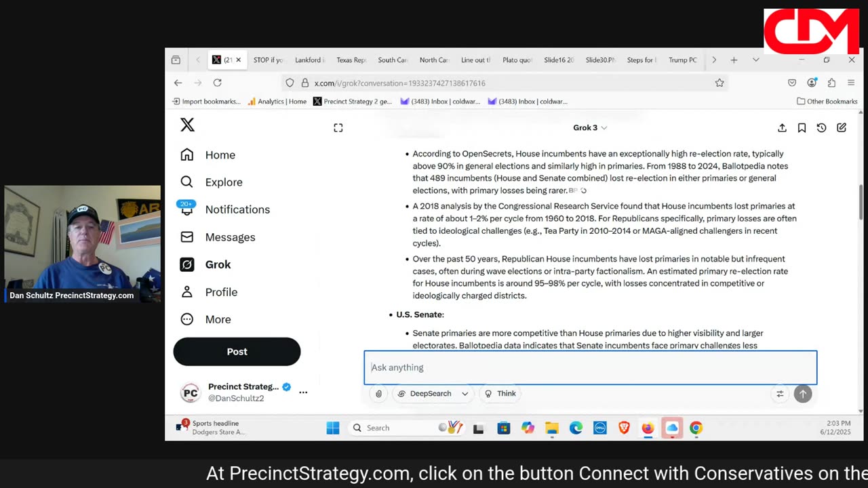Image resolution: width=868 pixels, height=488 pixels.
Task: Open Firefox hamburger menu
Action: [x=851, y=83]
